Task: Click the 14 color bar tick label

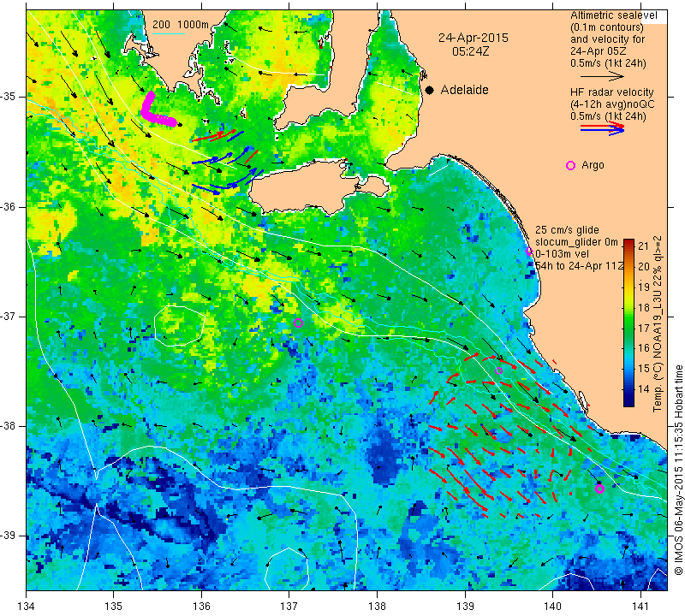Action: click(x=644, y=389)
